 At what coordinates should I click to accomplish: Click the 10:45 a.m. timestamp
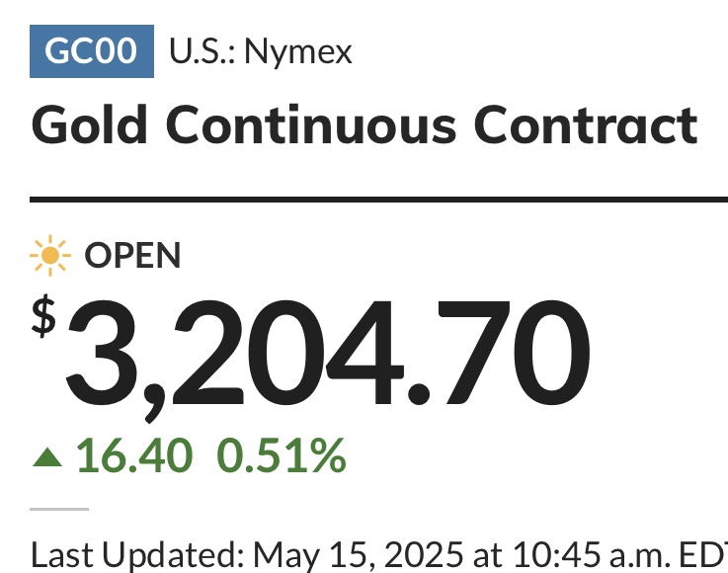592,554
